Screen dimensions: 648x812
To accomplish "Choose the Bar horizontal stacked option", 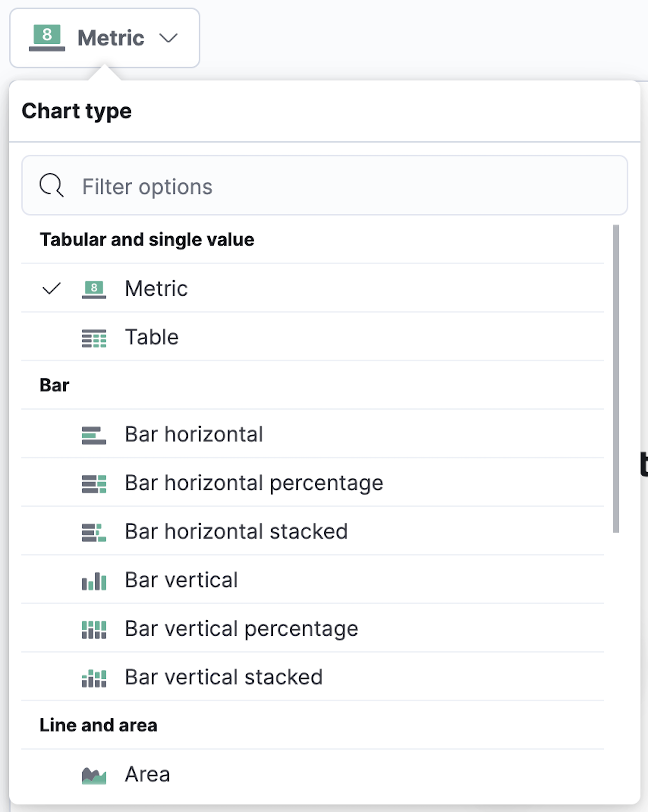I will pyautogui.click(x=236, y=532).
